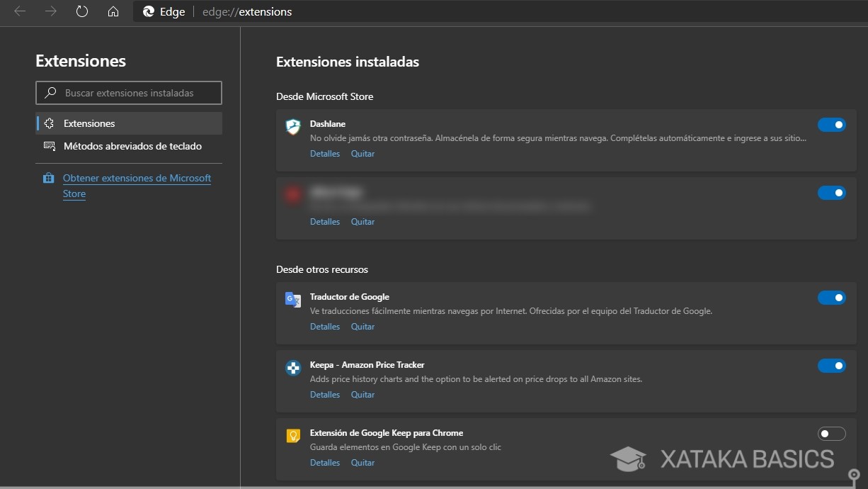Click the Home button in the toolbar
The image size is (868, 489).
pos(113,11)
